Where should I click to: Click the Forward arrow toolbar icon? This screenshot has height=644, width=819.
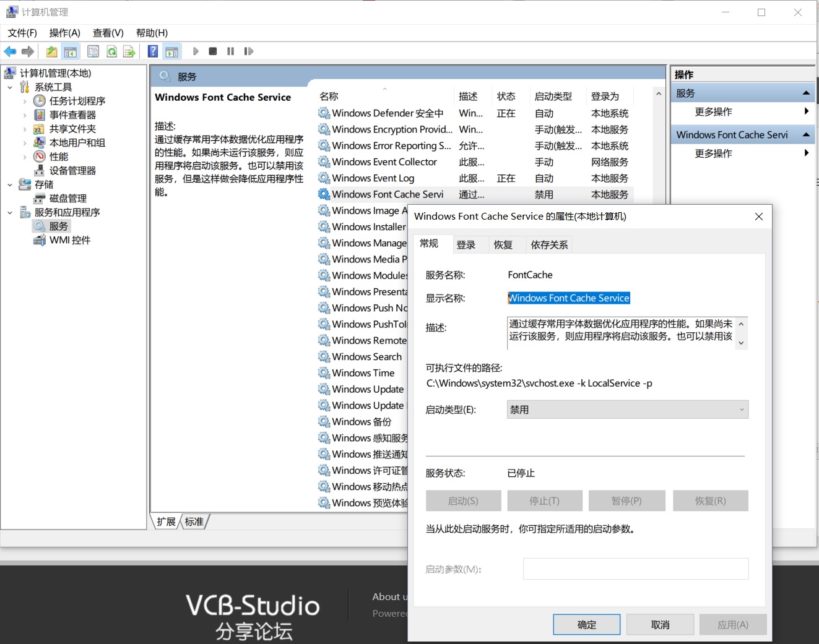27,51
